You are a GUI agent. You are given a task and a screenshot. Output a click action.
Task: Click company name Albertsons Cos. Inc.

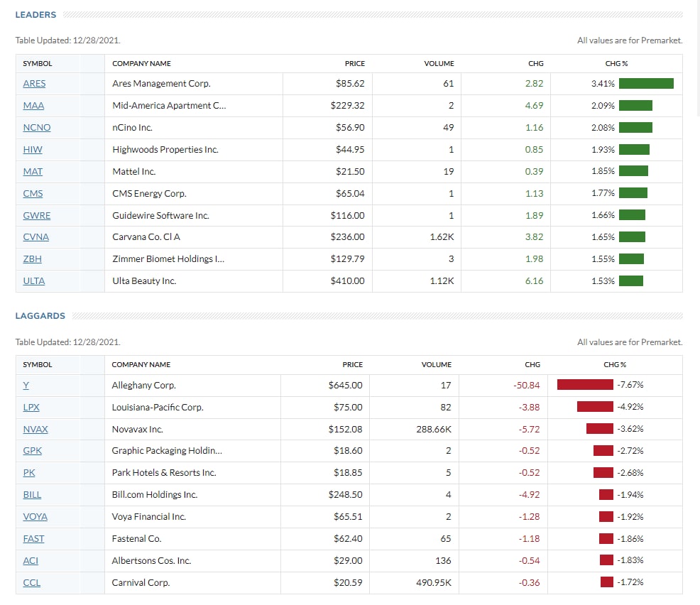(151, 560)
